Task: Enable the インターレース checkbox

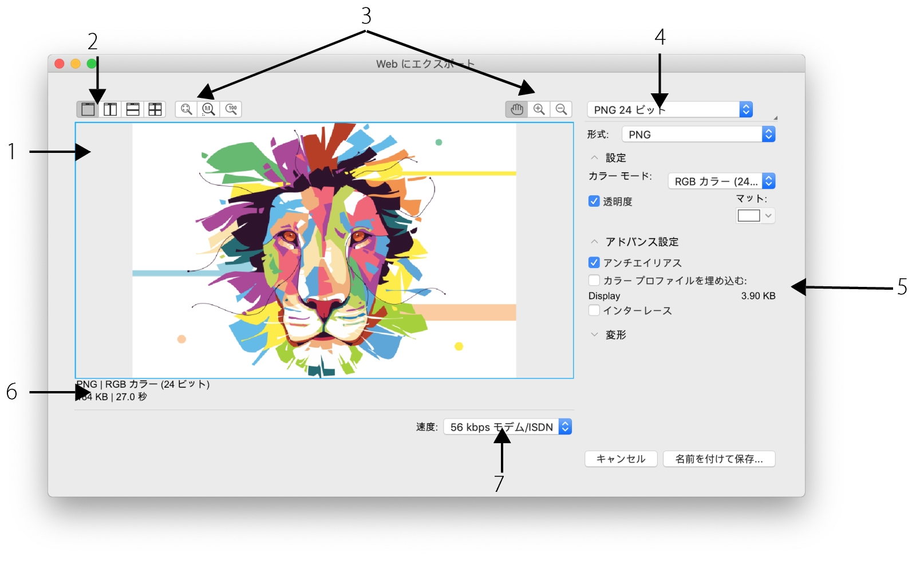Action: coord(594,310)
